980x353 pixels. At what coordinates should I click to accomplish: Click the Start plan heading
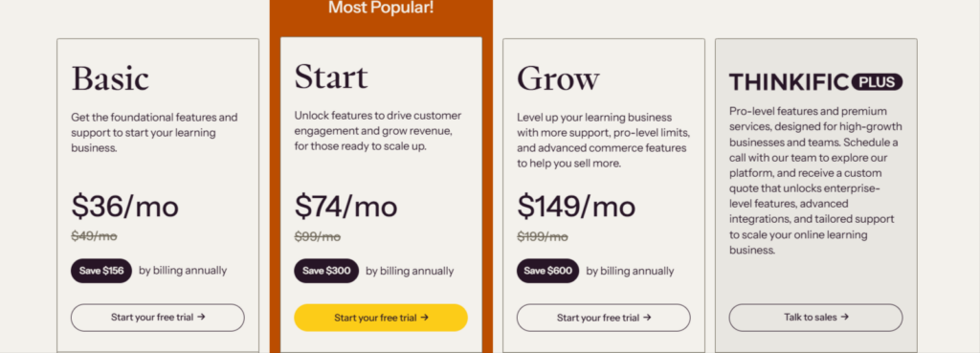[331, 77]
